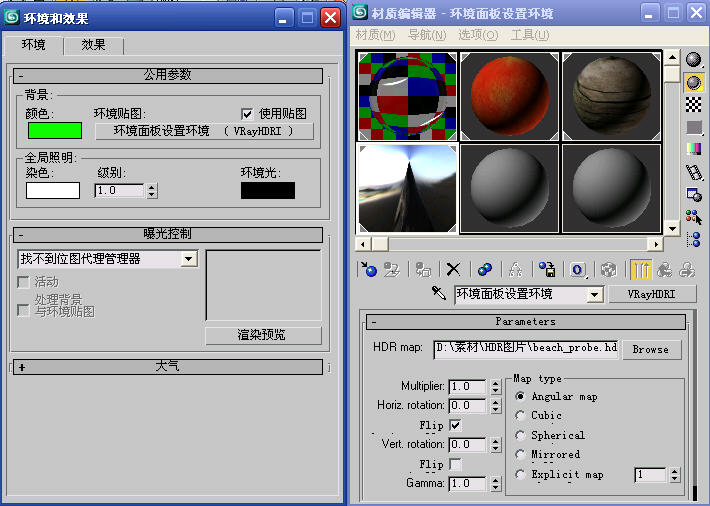Switch to 效果 tab
This screenshot has height=506, width=710.
tap(94, 45)
